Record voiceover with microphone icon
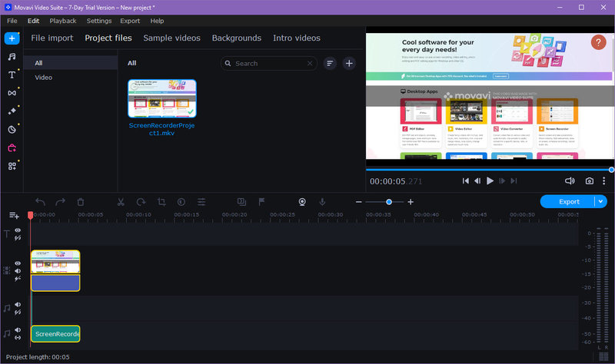Screen dimensions: 615x364 coord(322,202)
